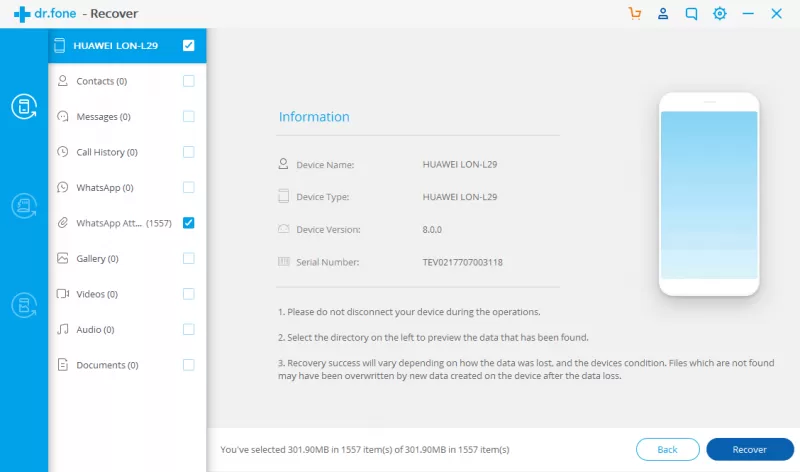Click the Device Type phone icon

[x=283, y=196]
